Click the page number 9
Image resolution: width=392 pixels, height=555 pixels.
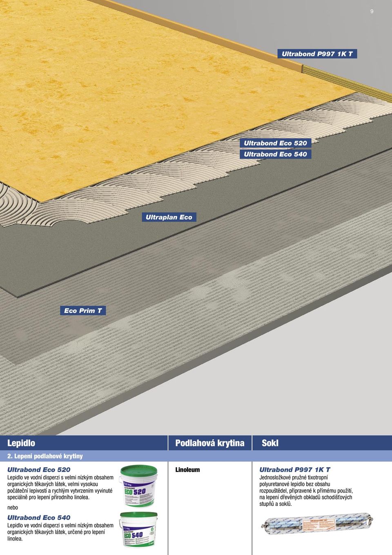pyautogui.click(x=372, y=11)
